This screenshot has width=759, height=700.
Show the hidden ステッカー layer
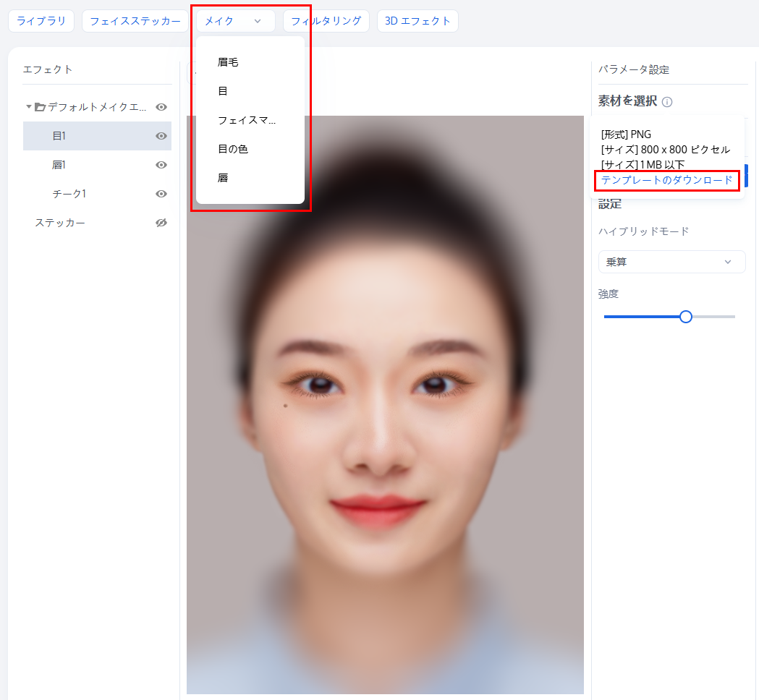tap(161, 223)
